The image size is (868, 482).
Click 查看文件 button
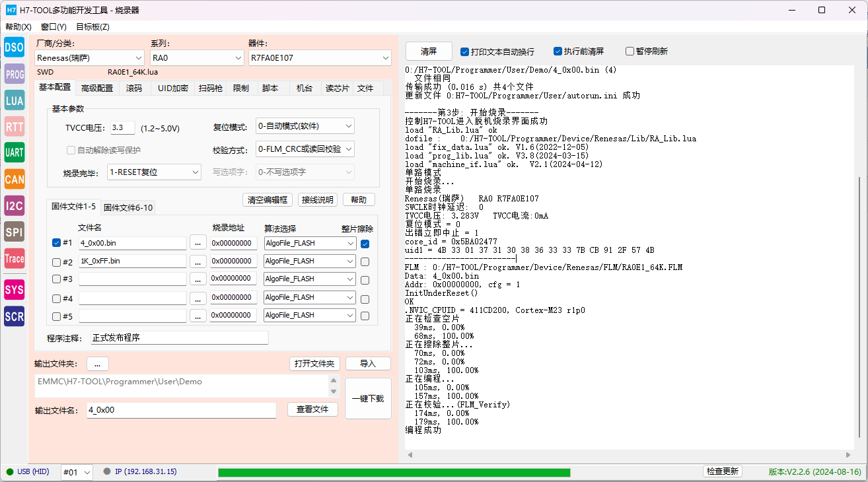(x=312, y=409)
